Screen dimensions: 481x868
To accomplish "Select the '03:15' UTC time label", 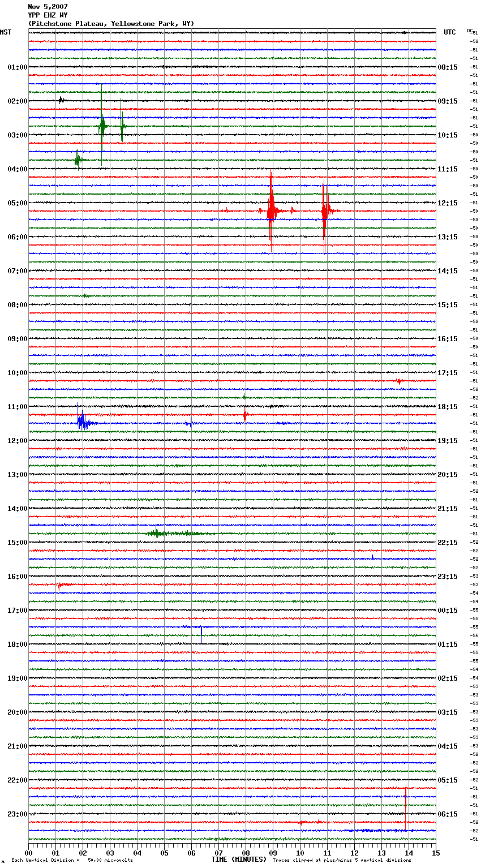I will (448, 712).
